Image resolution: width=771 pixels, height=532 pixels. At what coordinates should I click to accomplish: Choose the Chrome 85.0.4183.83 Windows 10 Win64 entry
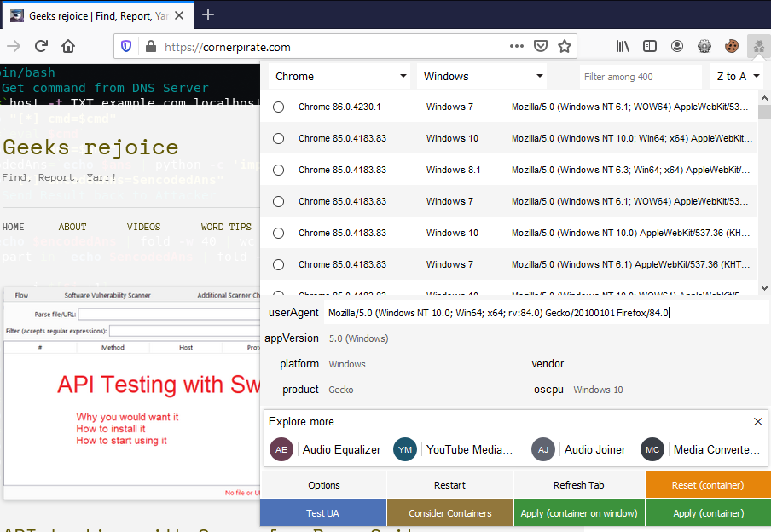(278, 138)
